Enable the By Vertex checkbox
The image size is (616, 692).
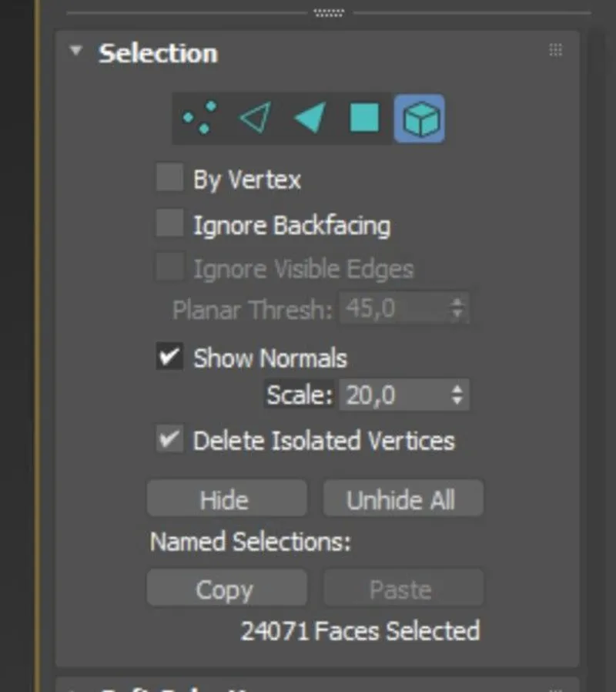tap(169, 177)
